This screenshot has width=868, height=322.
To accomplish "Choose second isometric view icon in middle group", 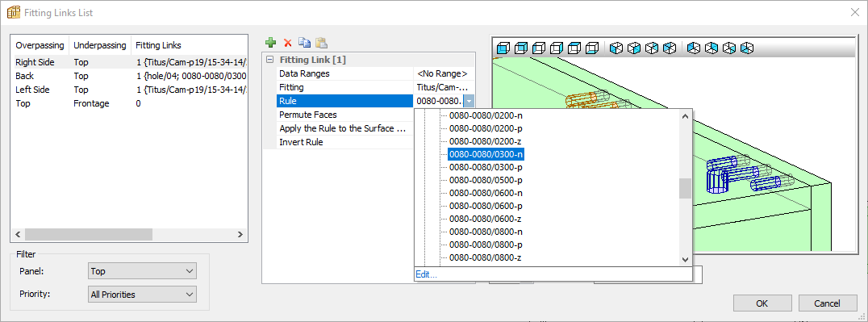I will pos(634,48).
